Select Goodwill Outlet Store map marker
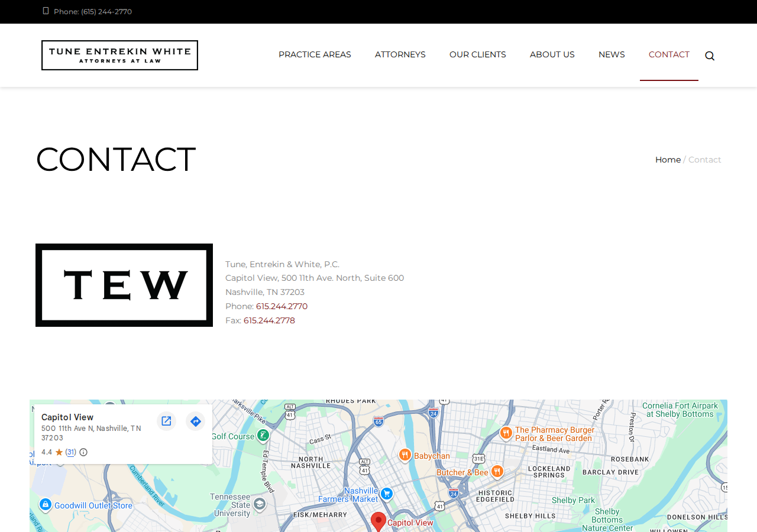 coord(46,504)
